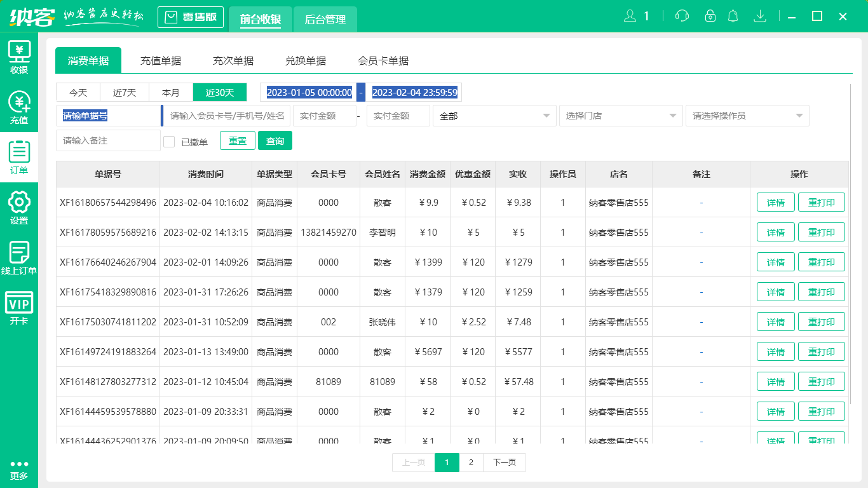
Task: Open the 请选择操作员 dropdown
Action: point(747,116)
